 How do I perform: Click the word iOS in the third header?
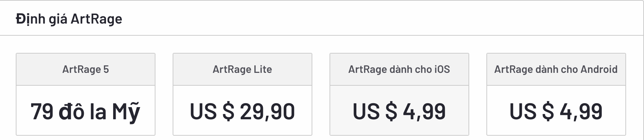[x=442, y=69]
